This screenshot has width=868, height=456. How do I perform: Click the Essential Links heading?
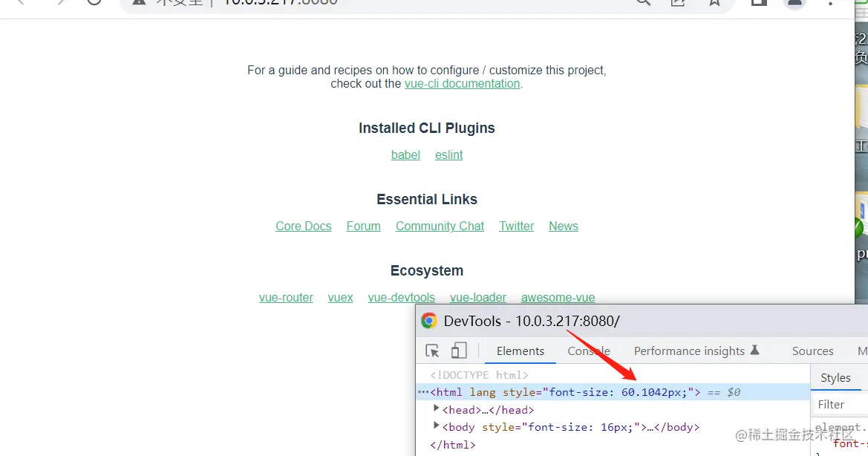(427, 199)
